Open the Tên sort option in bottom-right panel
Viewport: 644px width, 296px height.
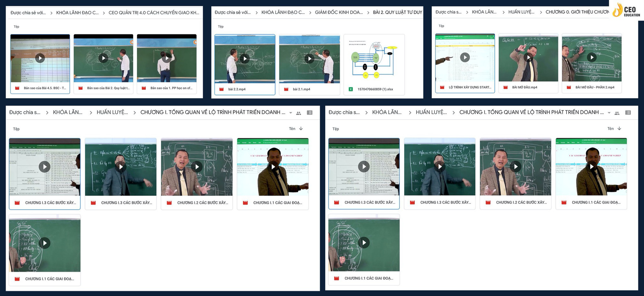[611, 129]
